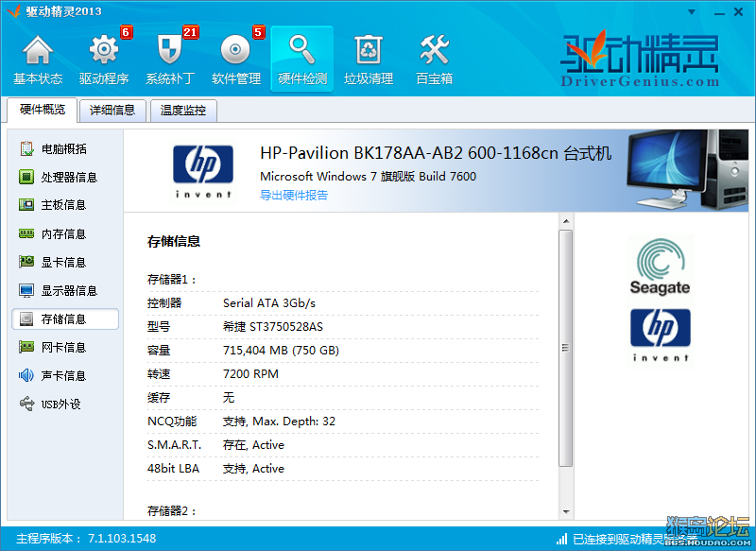
Task: Click the Microsoft Windows 7 旗舰版 Build 7600 text
Action: (368, 177)
